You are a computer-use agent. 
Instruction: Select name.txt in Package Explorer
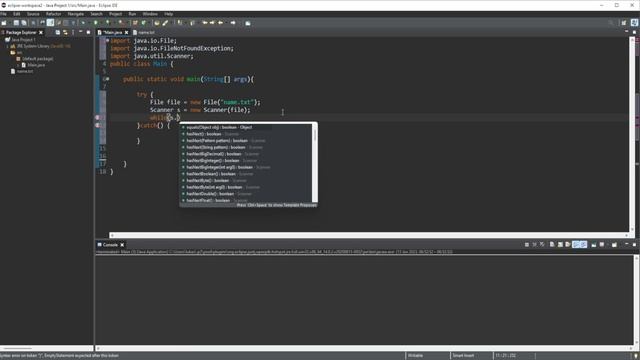[22, 71]
